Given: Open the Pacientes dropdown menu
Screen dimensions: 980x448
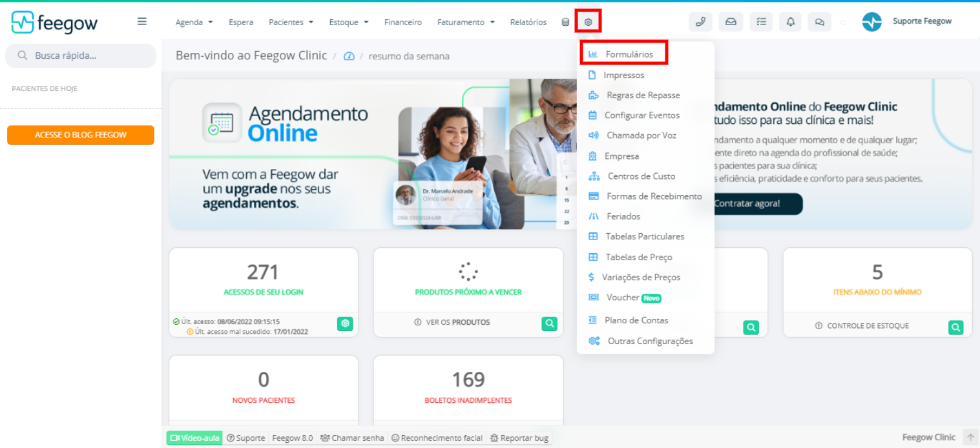Looking at the screenshot, I should (x=291, y=22).
